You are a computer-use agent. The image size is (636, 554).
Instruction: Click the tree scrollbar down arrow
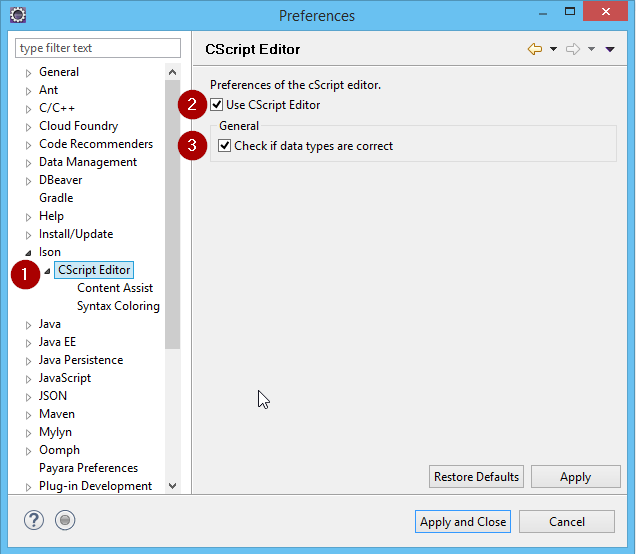click(172, 486)
